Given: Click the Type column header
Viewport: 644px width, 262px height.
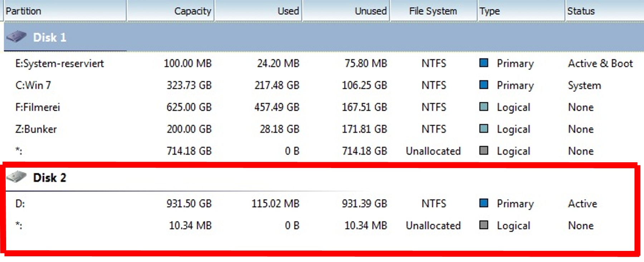Looking at the screenshot, I should [x=490, y=11].
